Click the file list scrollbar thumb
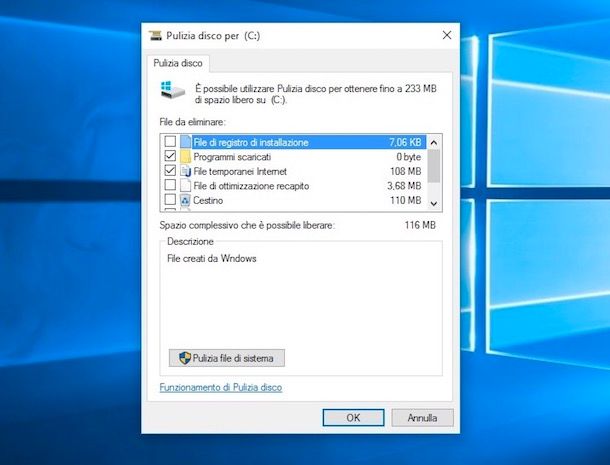610x465 pixels. tap(434, 166)
